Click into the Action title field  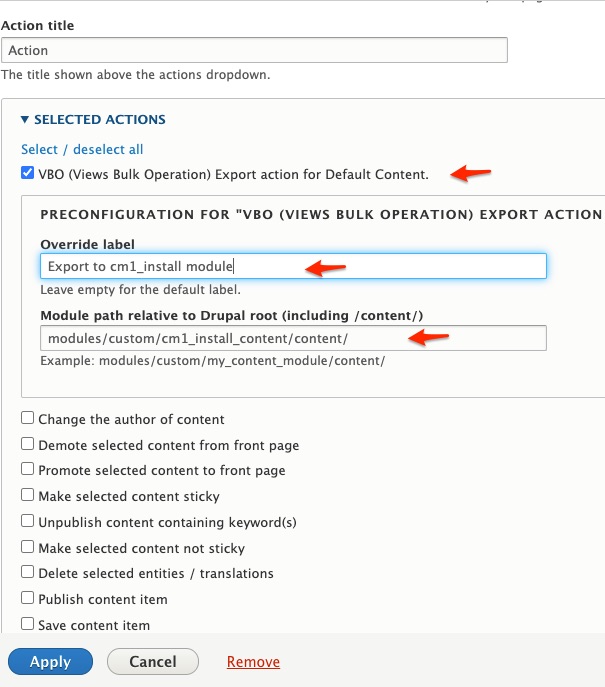(x=254, y=50)
